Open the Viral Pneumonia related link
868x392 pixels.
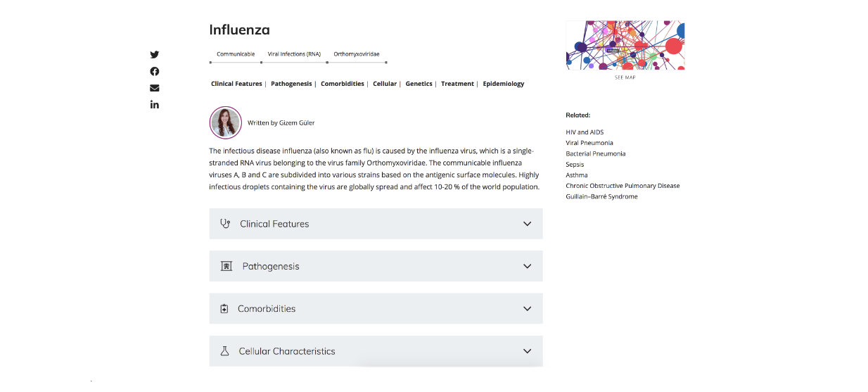589,143
